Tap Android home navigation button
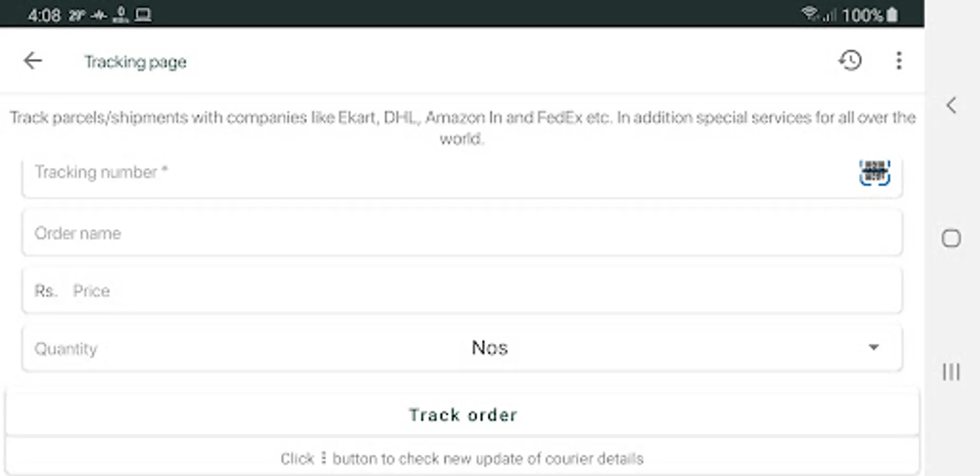Screen dimensions: 980x476 pyautogui.click(x=951, y=238)
